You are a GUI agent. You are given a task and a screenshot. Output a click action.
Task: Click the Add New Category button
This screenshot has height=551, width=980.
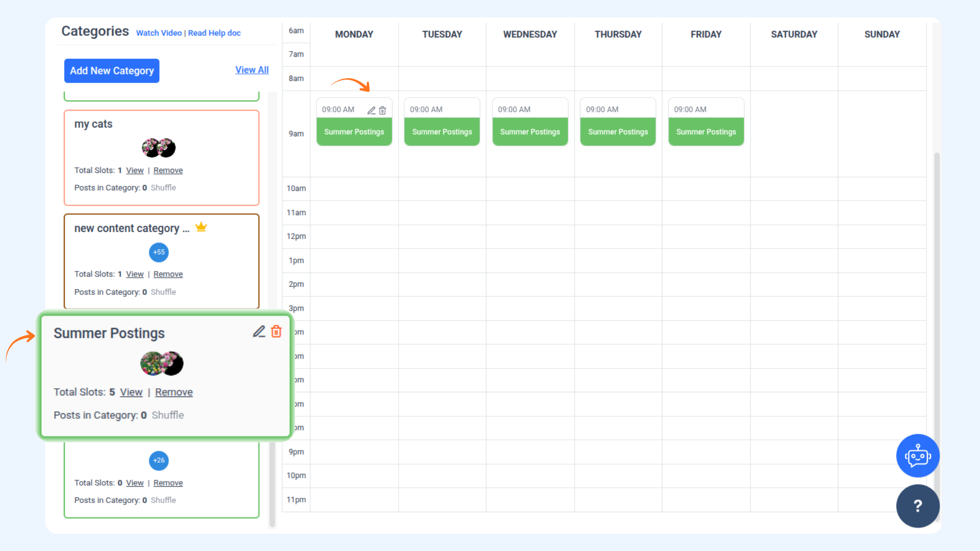(x=112, y=71)
